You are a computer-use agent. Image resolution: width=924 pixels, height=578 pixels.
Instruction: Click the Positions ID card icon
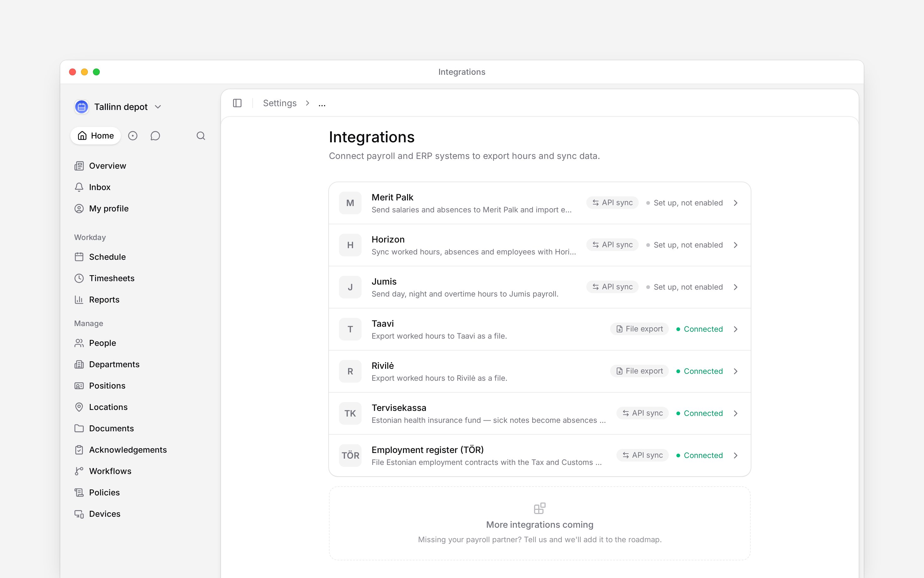pos(79,386)
